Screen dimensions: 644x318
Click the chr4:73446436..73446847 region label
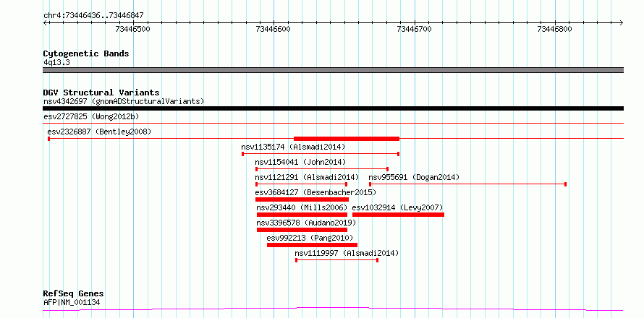(x=93, y=16)
